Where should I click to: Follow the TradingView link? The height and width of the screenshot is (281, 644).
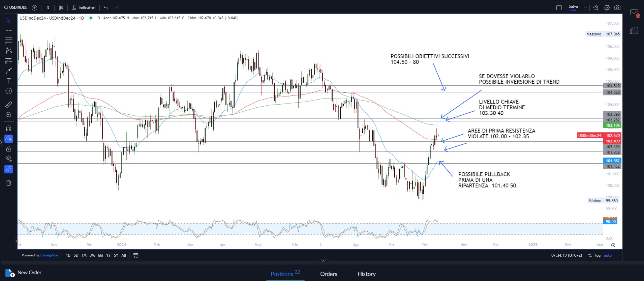coord(49,255)
